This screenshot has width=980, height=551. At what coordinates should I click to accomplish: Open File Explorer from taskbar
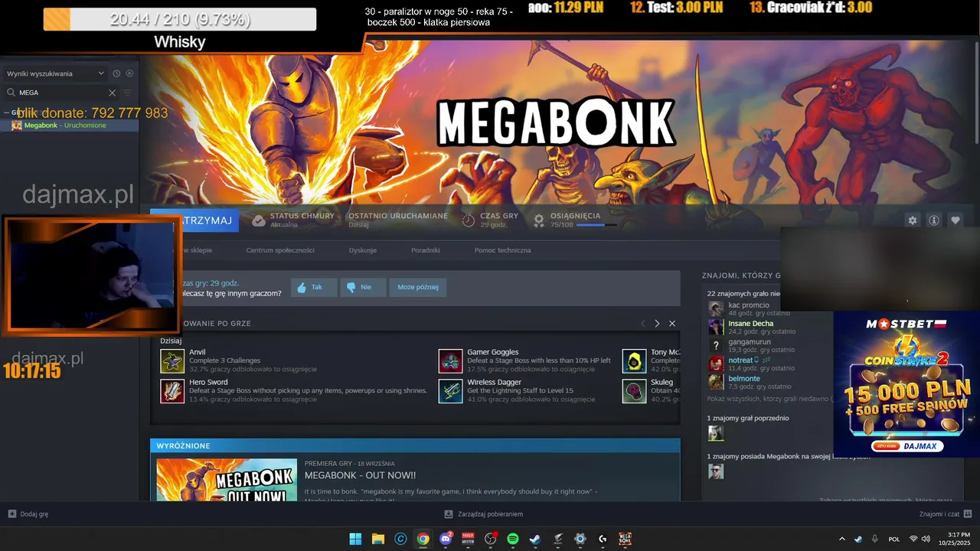coord(377,539)
